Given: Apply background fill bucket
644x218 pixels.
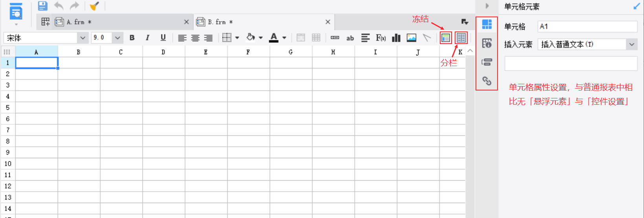Looking at the screenshot, I should (x=251, y=37).
